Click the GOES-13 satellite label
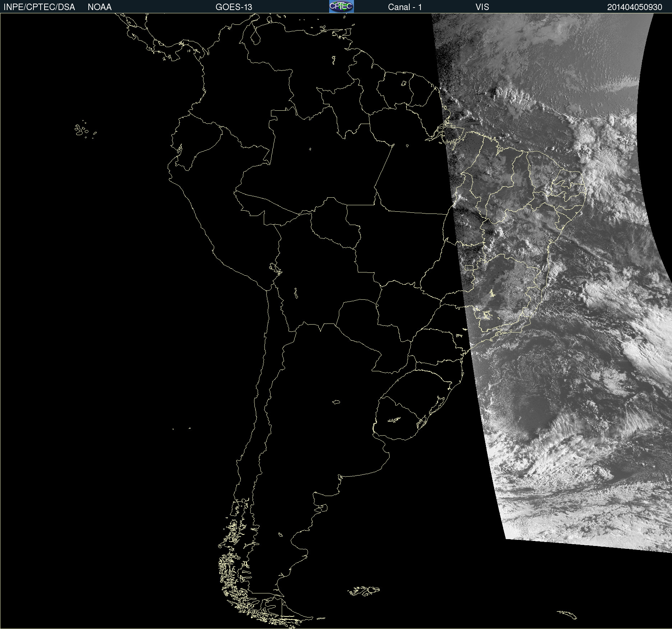Screen dimensions: 672x629 pos(234,7)
